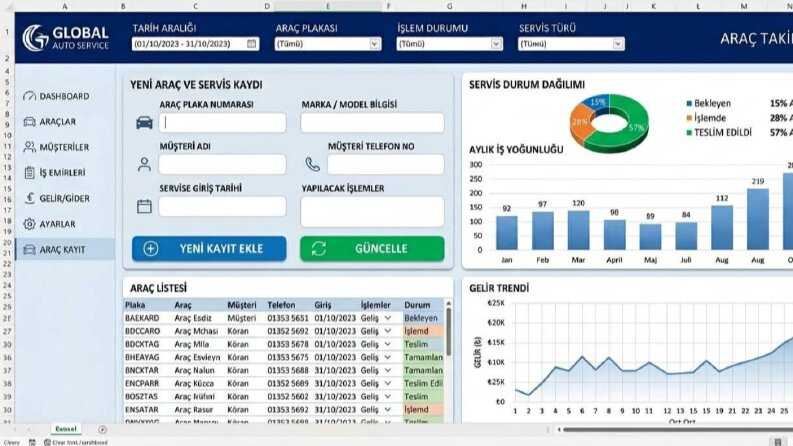Viewport: 793px width, 446px height.
Task: Click the accessibility icon in status bar
Action: pos(47,442)
